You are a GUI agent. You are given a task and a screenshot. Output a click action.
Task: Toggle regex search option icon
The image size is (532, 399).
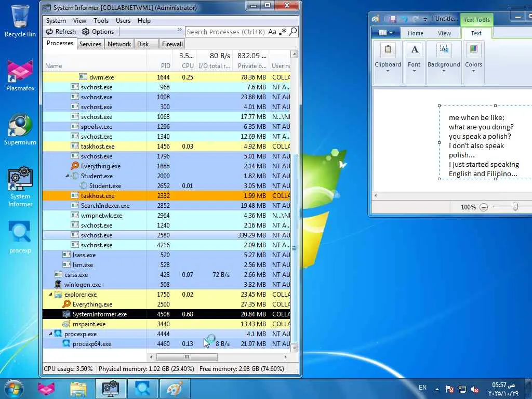click(x=282, y=32)
